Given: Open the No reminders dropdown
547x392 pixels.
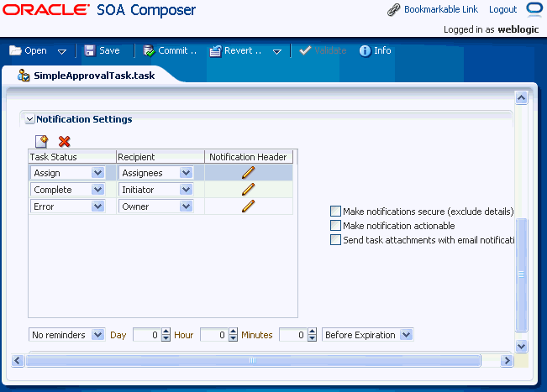Looking at the screenshot, I should [98, 335].
